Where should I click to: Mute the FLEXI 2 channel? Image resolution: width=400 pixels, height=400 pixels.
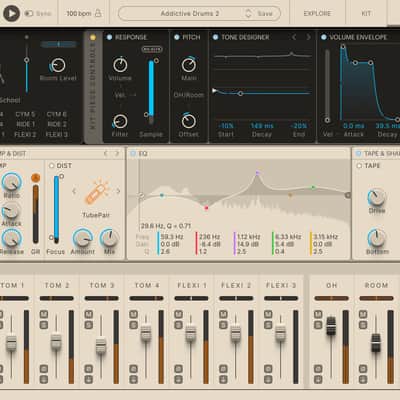click(223, 314)
